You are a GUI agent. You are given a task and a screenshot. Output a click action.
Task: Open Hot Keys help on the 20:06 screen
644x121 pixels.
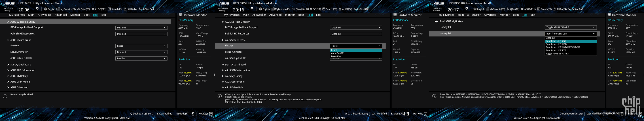click(x=205, y=114)
